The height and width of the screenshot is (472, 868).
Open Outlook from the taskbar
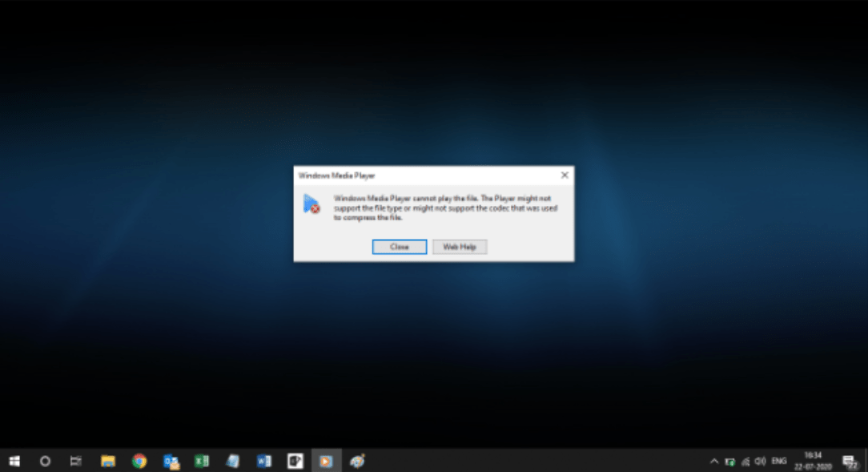click(171, 461)
